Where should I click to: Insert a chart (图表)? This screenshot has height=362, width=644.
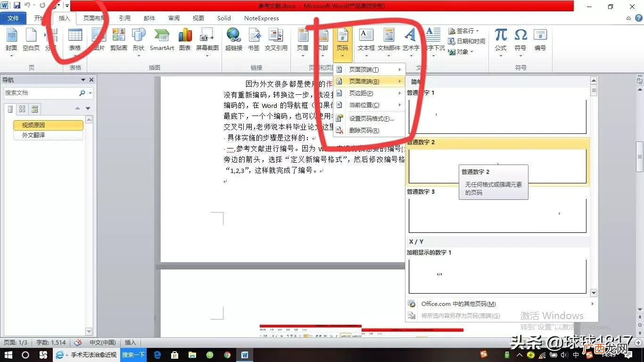(x=185, y=40)
